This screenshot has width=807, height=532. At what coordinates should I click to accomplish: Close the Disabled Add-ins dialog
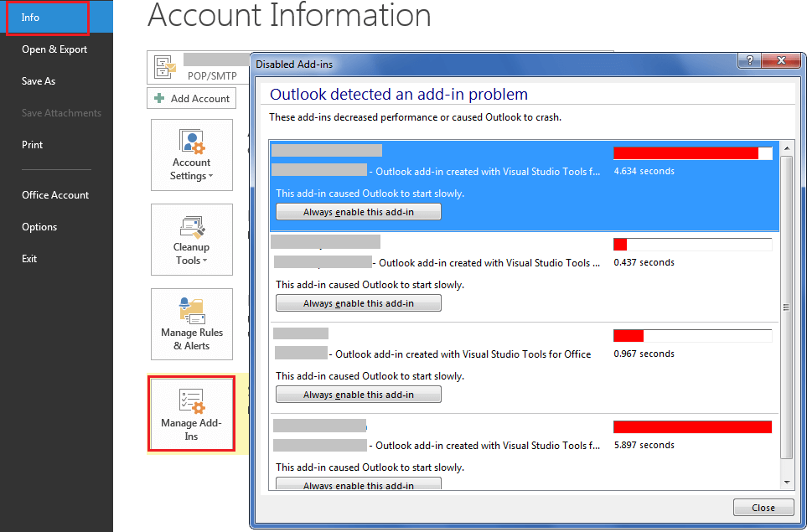[x=763, y=507]
